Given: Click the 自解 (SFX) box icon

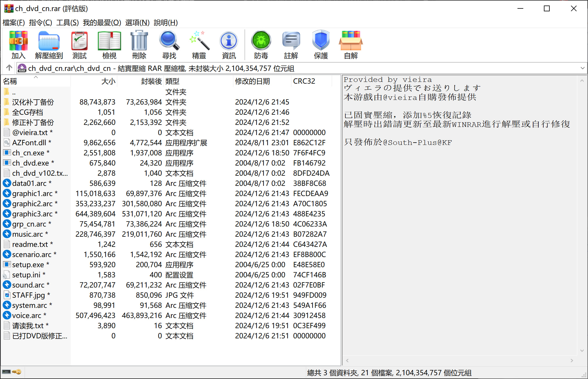Looking at the screenshot, I should pyautogui.click(x=351, y=45).
